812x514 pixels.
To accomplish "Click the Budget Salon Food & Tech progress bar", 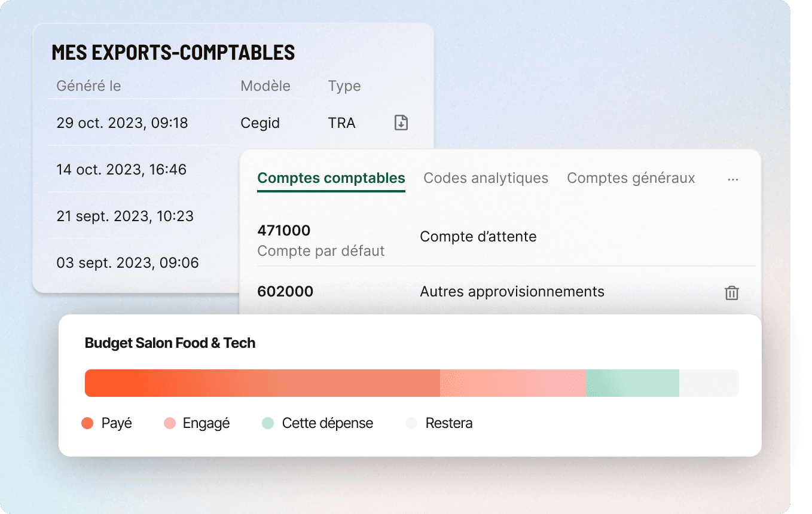I will [x=411, y=383].
